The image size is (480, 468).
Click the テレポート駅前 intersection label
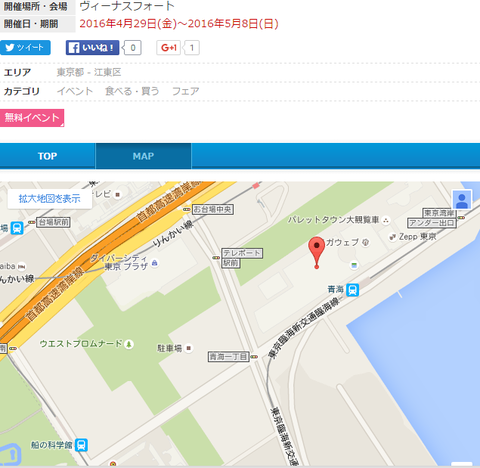tap(242, 258)
